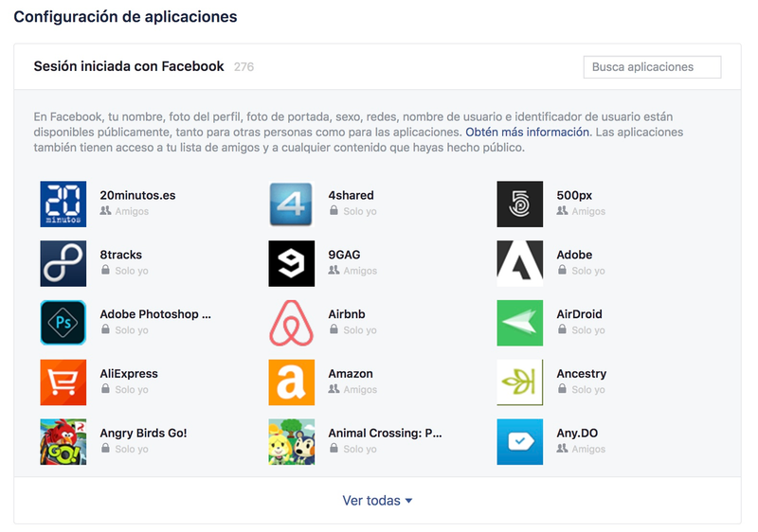Click Solo yo text under Ancestry
Screen dimensions: 758x532
coord(588,390)
